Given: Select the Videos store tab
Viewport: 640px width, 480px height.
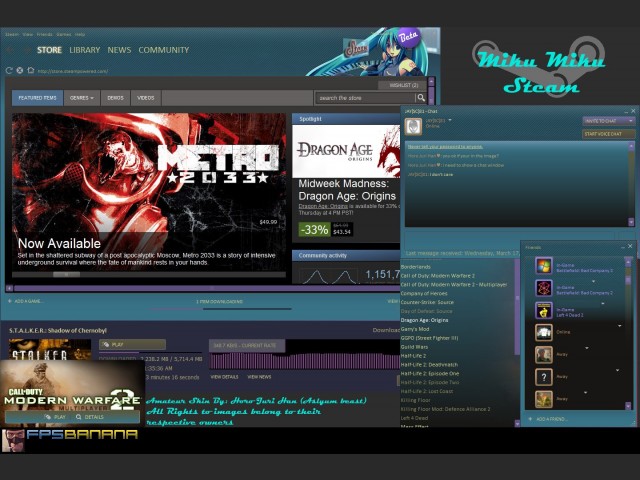Looking at the screenshot, I should coord(146,98).
